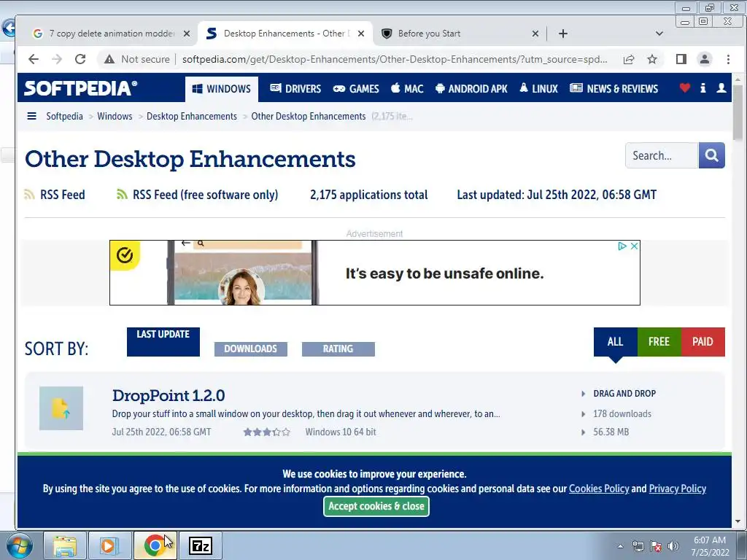Screen dimensions: 747x560
Task: Close the Desktop Enhancements tab
Action: (361, 34)
